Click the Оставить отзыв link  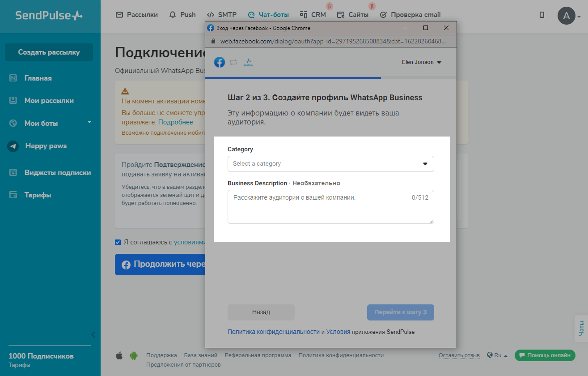[x=459, y=355]
